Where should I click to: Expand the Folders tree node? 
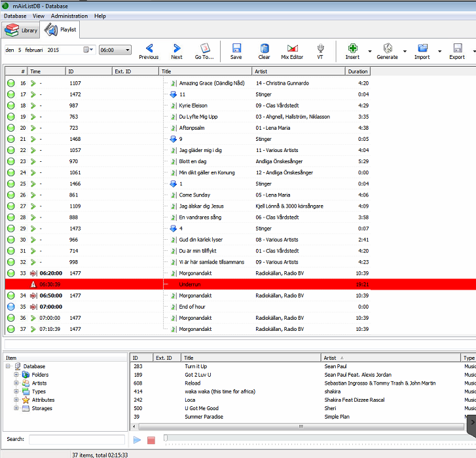pyautogui.click(x=16, y=375)
